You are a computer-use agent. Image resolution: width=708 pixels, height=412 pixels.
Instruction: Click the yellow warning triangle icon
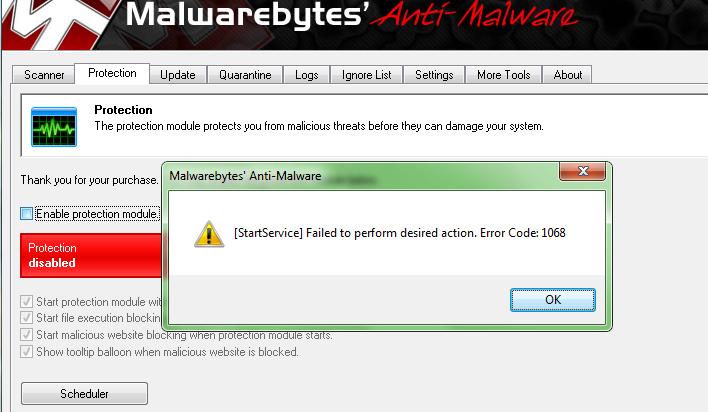pos(209,234)
